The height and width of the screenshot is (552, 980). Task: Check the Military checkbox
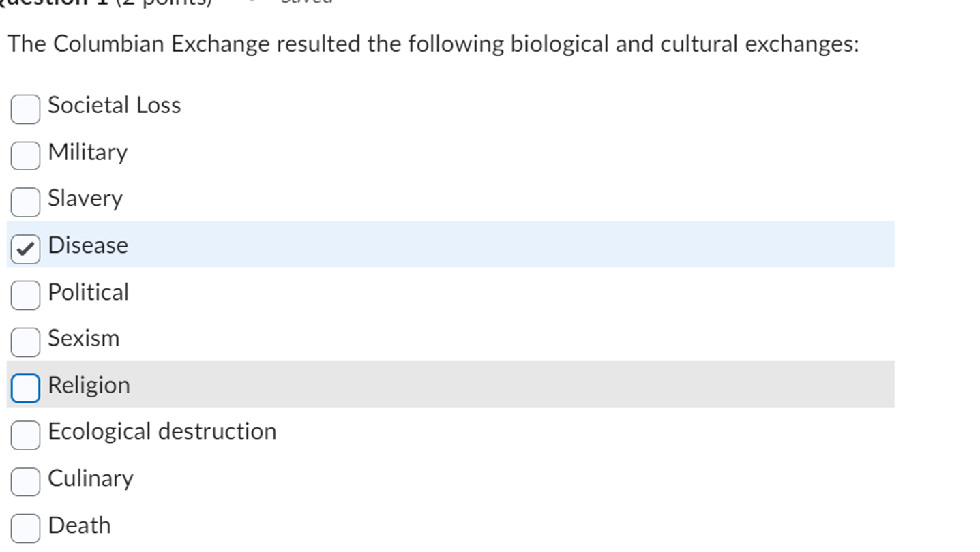tap(25, 155)
